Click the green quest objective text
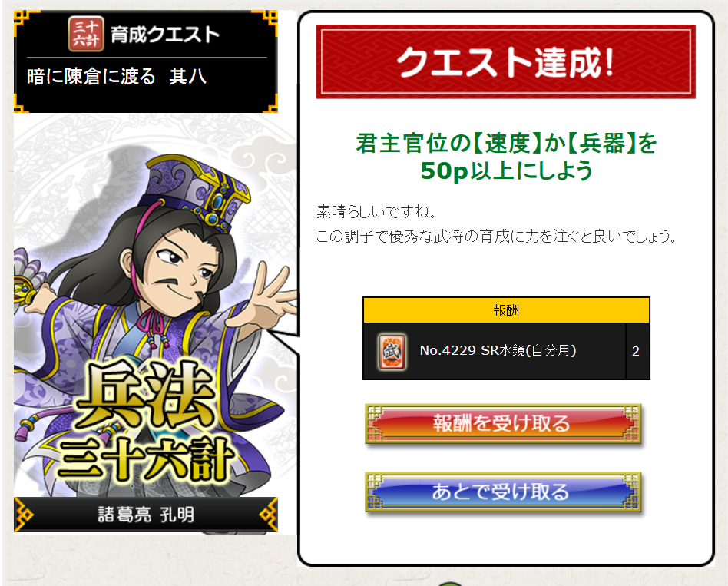 [506, 157]
